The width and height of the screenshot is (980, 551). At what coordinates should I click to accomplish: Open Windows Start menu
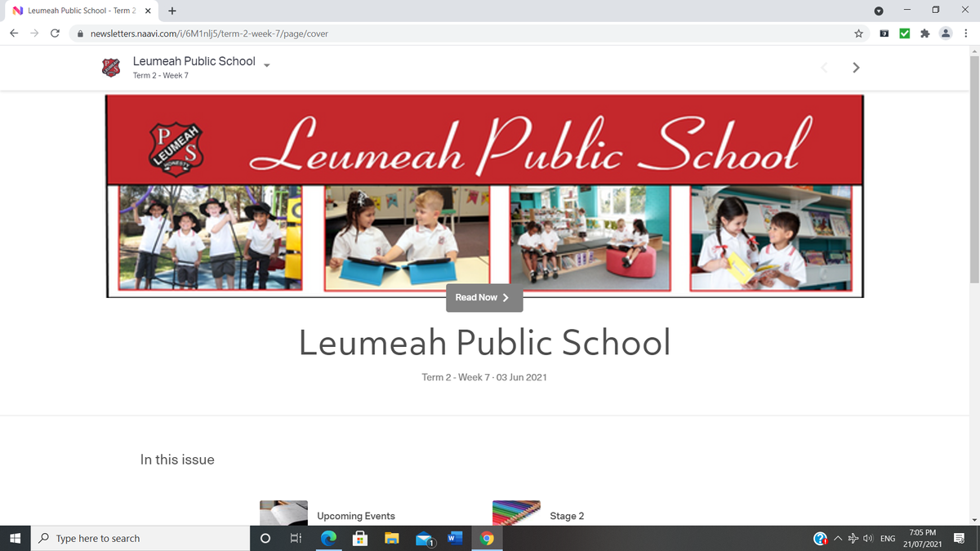click(15, 538)
